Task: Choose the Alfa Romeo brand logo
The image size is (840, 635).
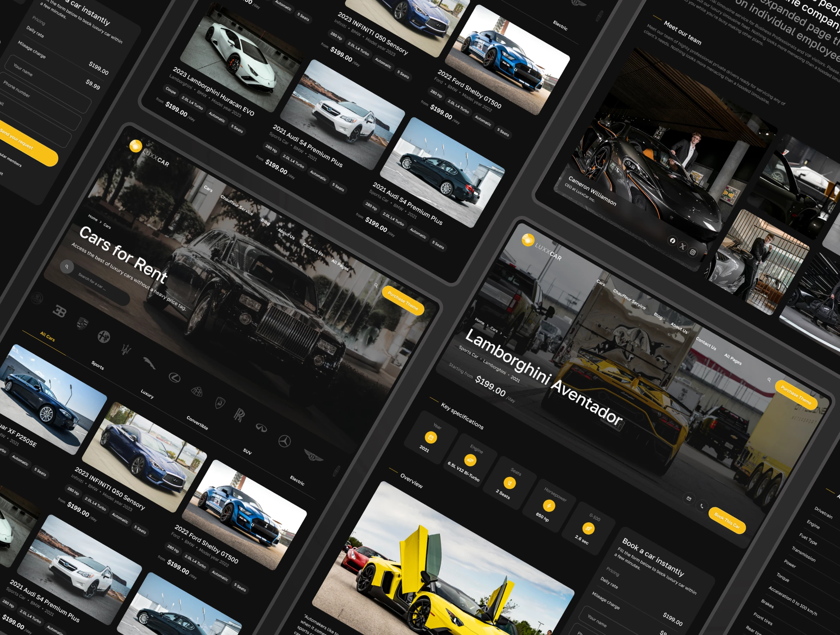Action: [x=104, y=336]
